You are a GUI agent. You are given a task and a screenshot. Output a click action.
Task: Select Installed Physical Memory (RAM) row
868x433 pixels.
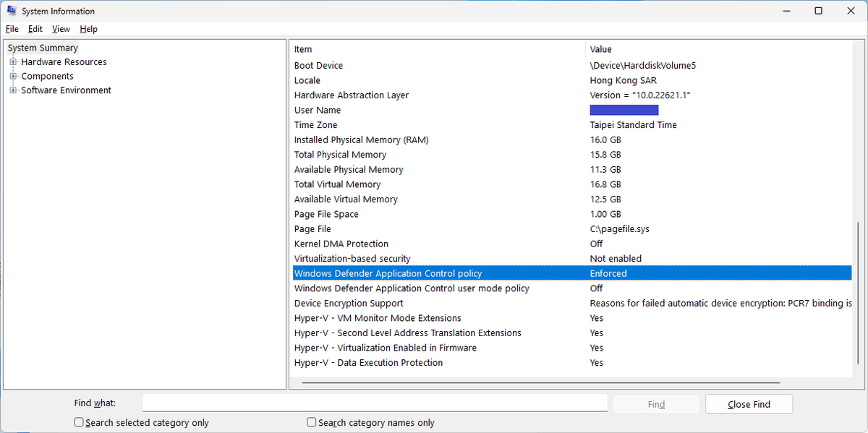click(x=571, y=140)
